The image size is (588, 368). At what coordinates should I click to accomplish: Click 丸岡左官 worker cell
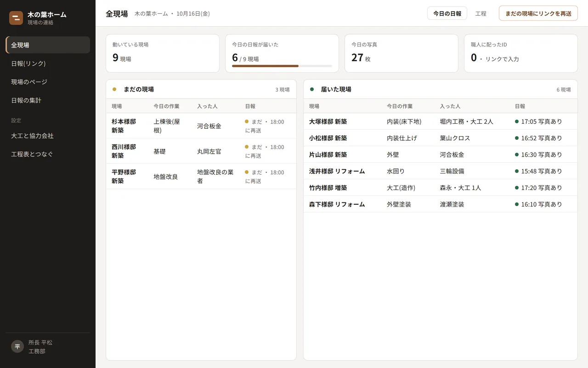(209, 151)
